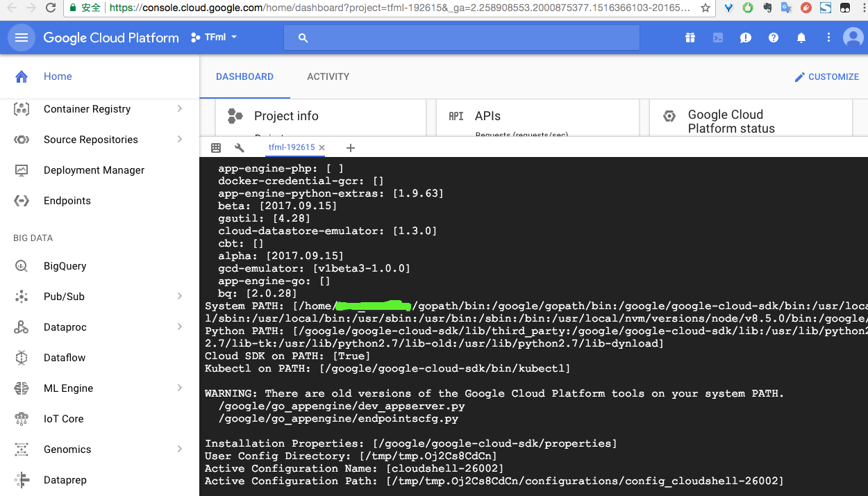Open Cloud Shell settings with the wrench icon
868x496 pixels.
(x=237, y=147)
